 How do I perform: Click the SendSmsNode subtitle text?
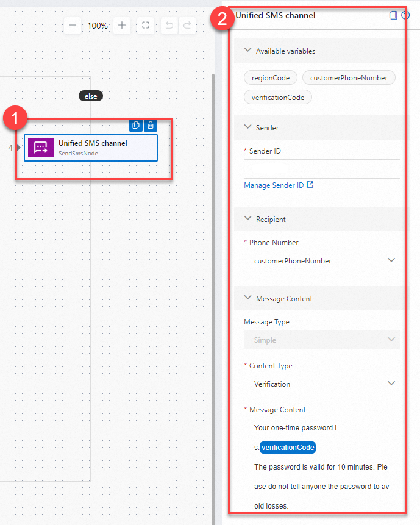point(78,153)
